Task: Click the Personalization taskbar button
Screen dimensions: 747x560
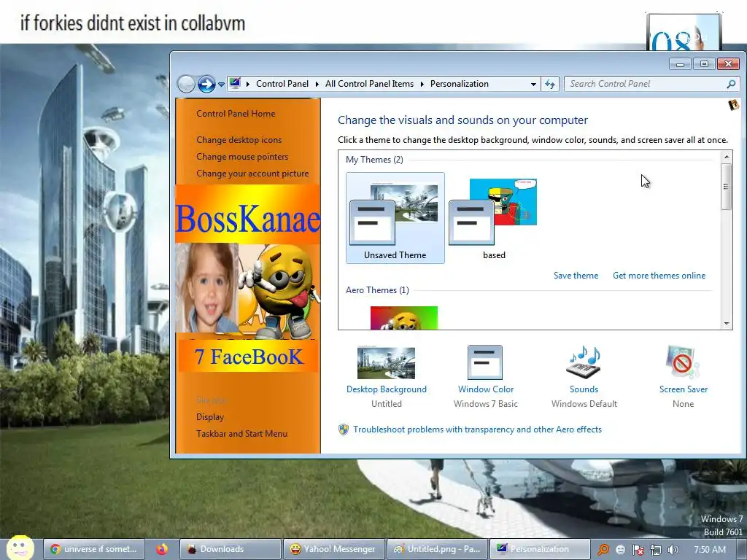Action: pos(541,549)
